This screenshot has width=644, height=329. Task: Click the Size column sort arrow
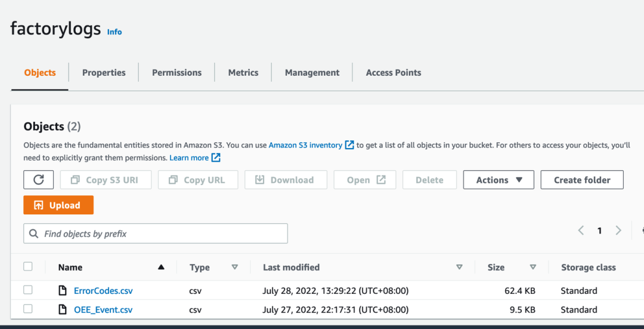tap(532, 267)
